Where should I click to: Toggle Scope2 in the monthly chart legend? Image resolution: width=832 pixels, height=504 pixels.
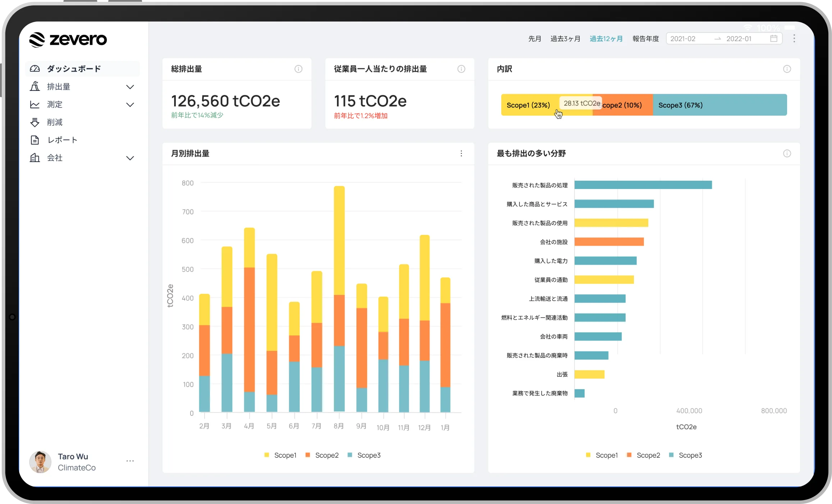[322, 455]
